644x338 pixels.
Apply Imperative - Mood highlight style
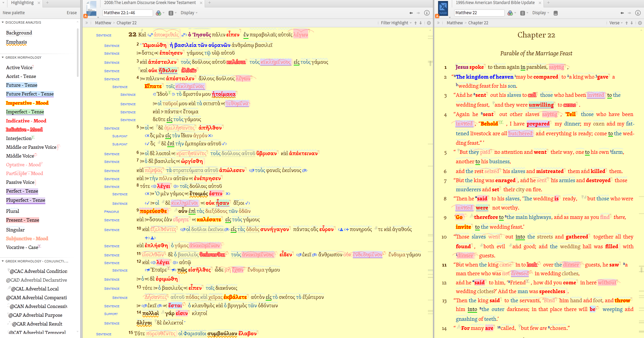coord(27,103)
